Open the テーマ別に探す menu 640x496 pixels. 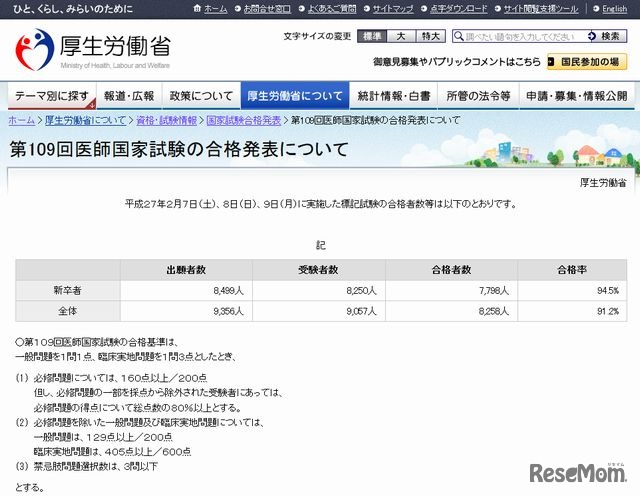pyautogui.click(x=52, y=96)
